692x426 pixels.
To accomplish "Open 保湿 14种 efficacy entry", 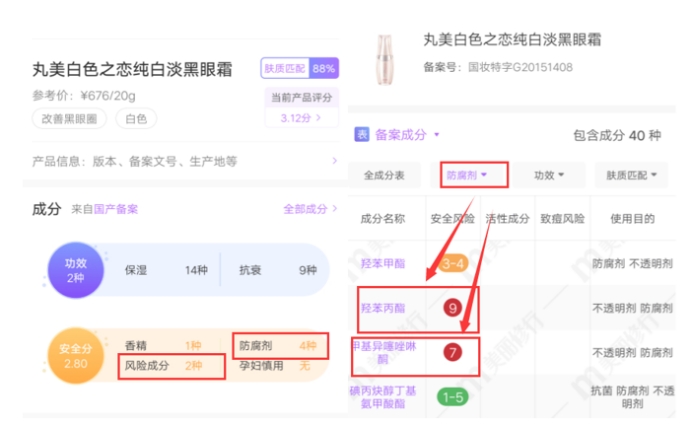I will coord(166,270).
